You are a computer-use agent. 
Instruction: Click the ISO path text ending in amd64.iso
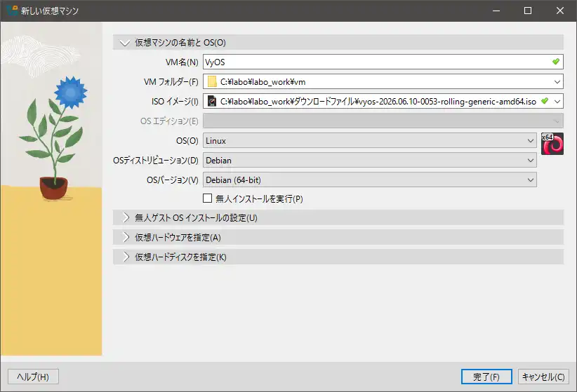[x=378, y=102]
